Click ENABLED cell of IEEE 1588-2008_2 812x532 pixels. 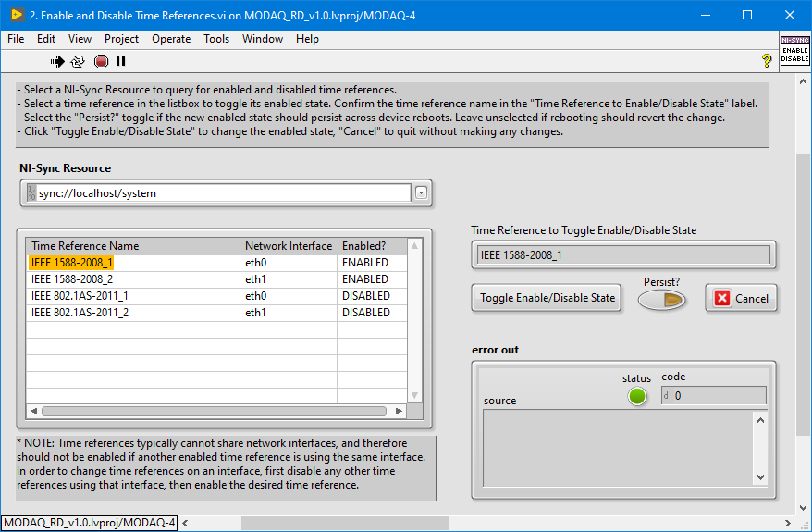tap(373, 279)
